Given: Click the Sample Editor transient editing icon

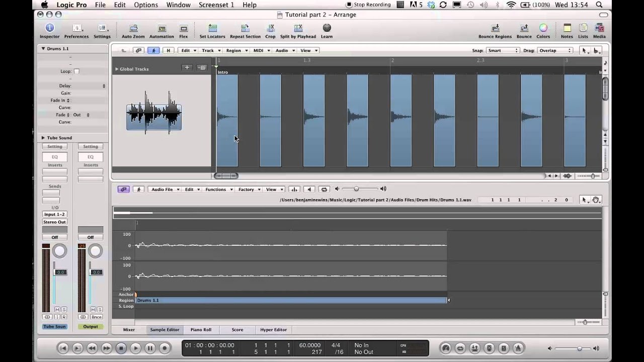Looking at the screenshot, I should (294, 190).
